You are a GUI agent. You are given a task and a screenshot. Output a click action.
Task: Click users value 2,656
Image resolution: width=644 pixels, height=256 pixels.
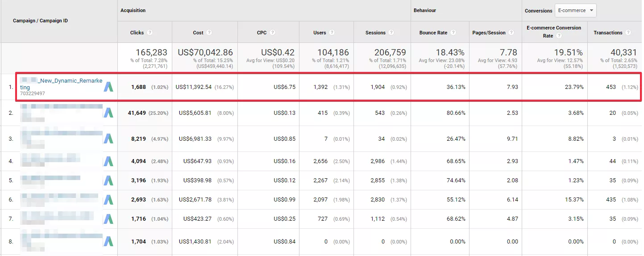(320, 161)
